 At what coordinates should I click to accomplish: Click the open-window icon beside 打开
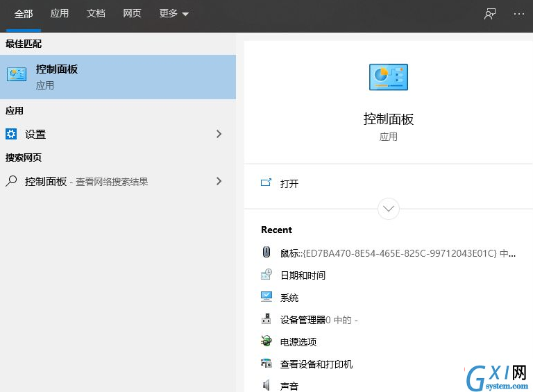(266, 182)
